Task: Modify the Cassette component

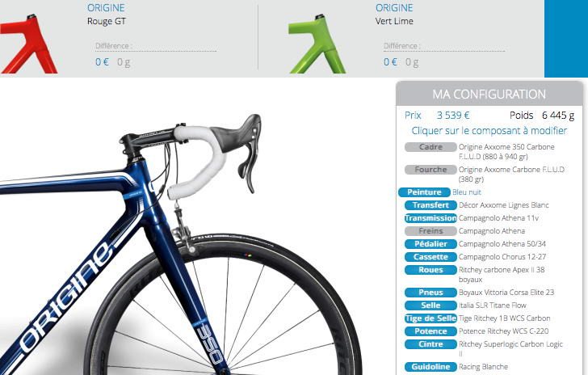Action: [x=430, y=257]
